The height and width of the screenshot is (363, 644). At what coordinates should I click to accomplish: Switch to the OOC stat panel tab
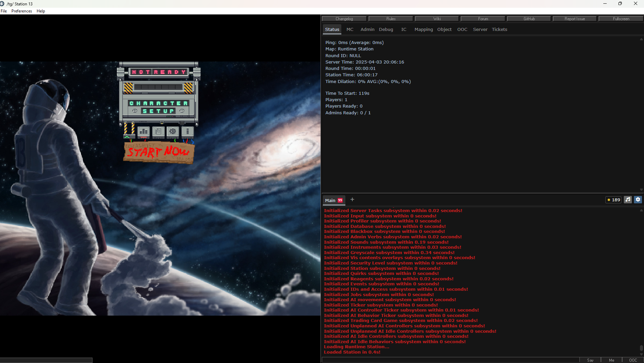[462, 29]
